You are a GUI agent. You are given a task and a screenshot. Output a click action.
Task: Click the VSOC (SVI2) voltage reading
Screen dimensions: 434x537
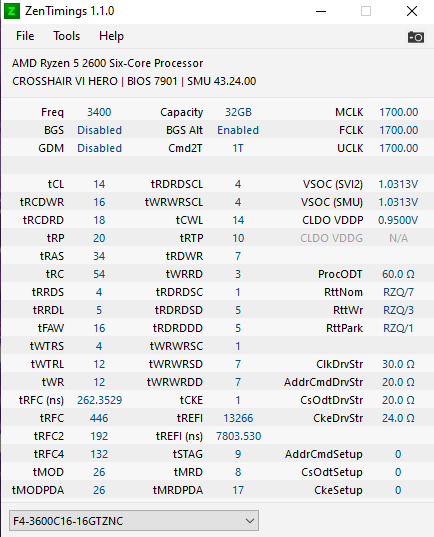(398, 184)
